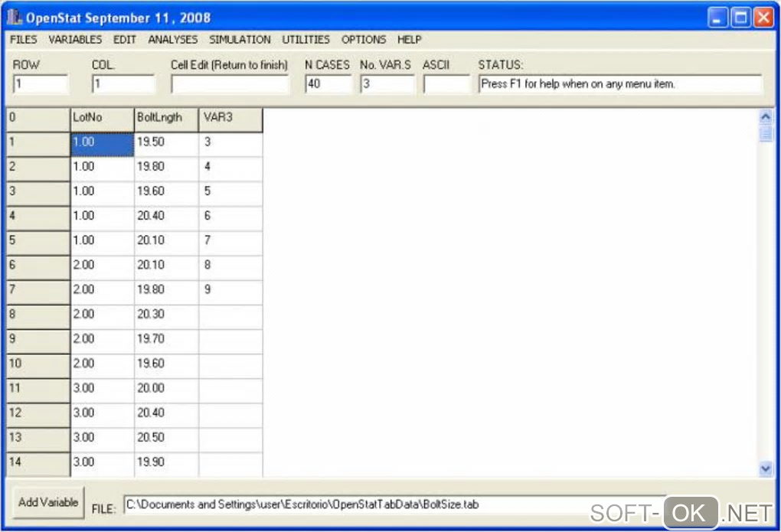Click the OpenStat title bar app icon
The height and width of the screenshot is (532, 781).
(15, 18)
